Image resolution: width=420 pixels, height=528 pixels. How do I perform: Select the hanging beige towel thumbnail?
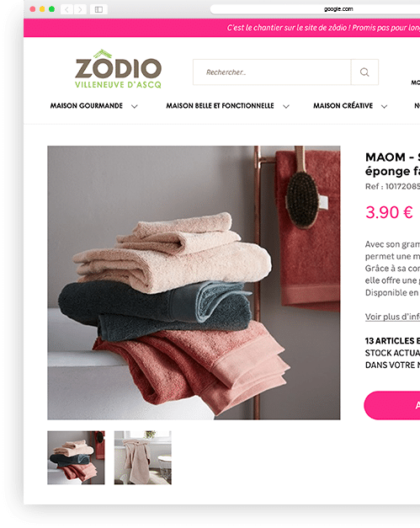pos(143,457)
